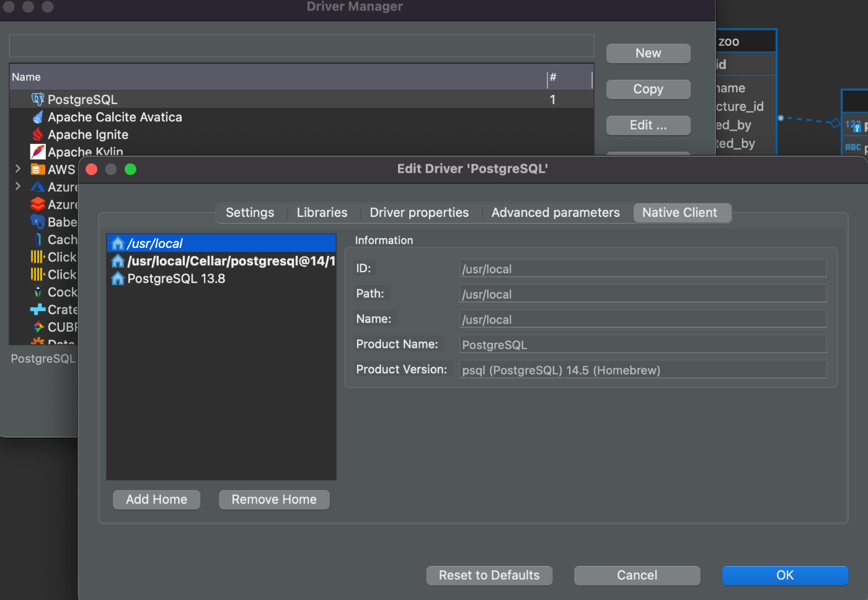
Task: Click the Edit ... button in Driver Manager
Action: coord(649,125)
